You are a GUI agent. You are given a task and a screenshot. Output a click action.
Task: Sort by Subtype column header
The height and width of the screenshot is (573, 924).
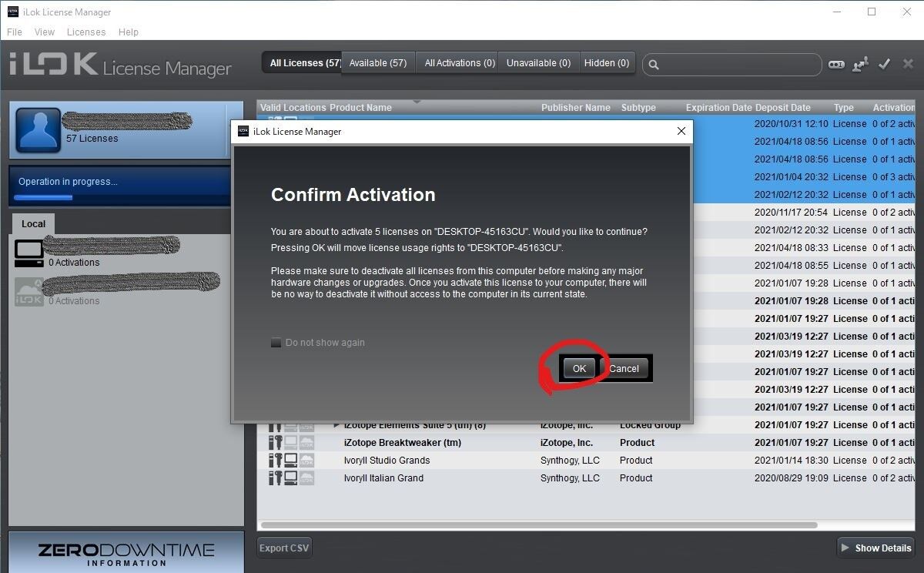(x=638, y=108)
